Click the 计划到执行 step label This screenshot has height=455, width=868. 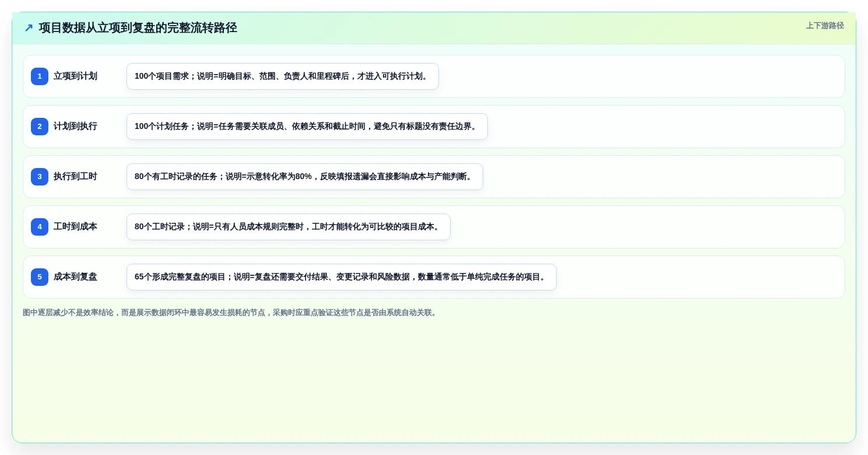pyautogui.click(x=75, y=127)
